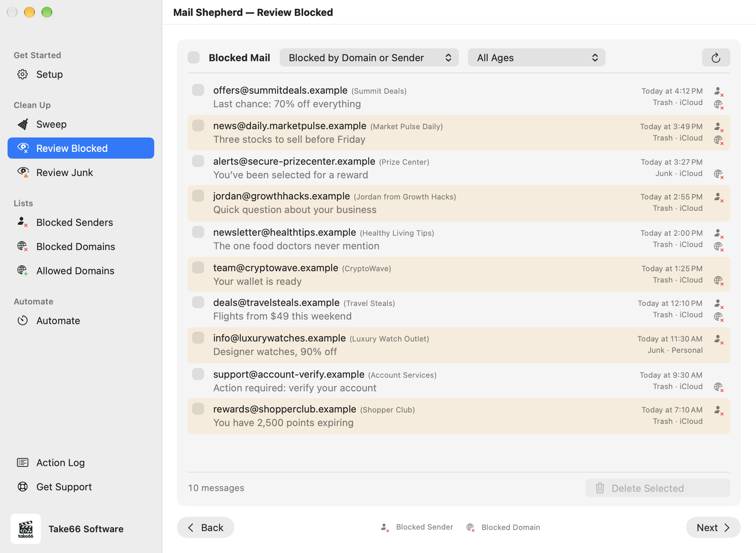Click blocked sender icon for jordan@growthhacks.example
The image size is (756, 553).
pyautogui.click(x=719, y=197)
